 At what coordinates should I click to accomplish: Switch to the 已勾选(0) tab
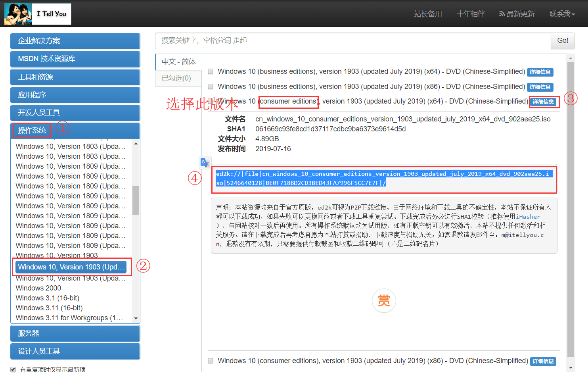tap(178, 78)
